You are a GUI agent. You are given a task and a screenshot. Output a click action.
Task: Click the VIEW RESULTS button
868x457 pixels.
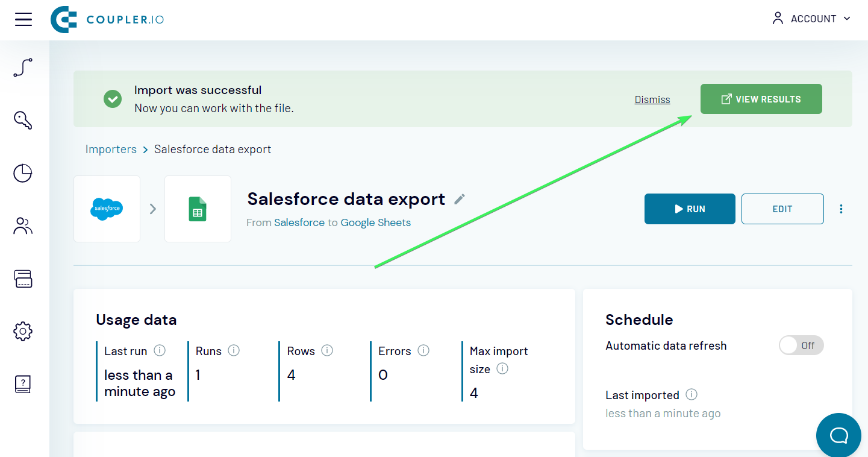pyautogui.click(x=761, y=99)
